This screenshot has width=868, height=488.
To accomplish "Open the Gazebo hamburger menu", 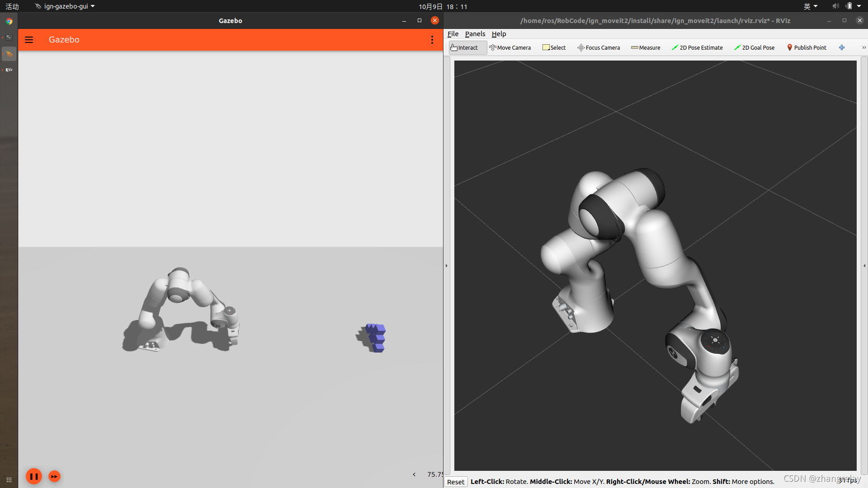I will [x=29, y=40].
